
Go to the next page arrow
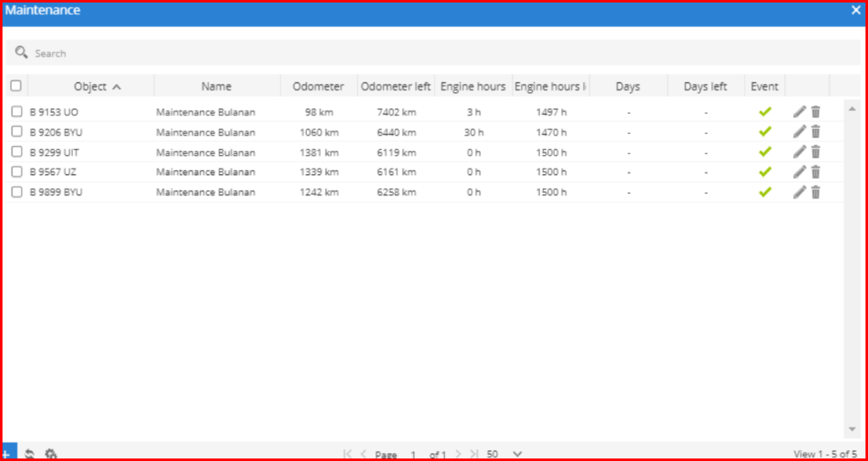point(458,454)
